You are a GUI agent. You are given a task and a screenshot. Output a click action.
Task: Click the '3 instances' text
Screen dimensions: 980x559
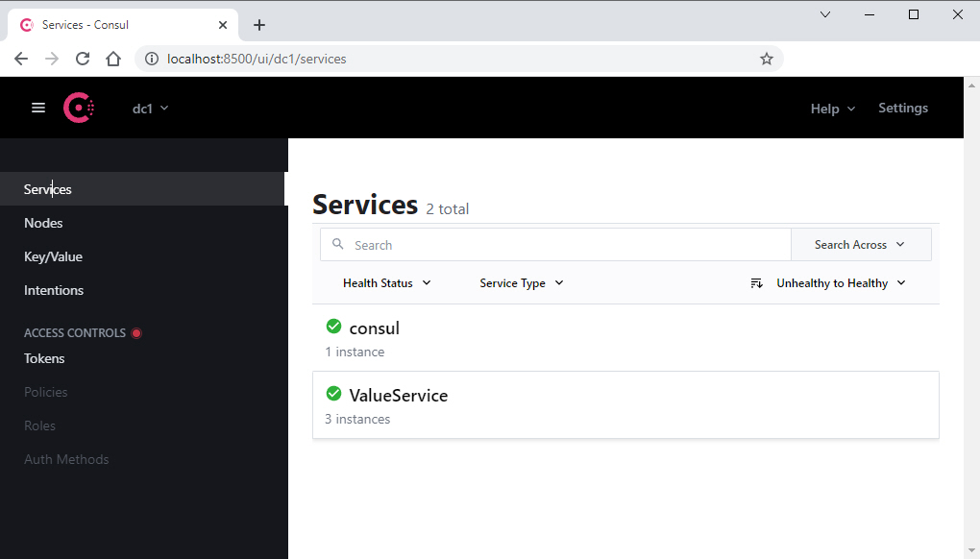(x=357, y=419)
